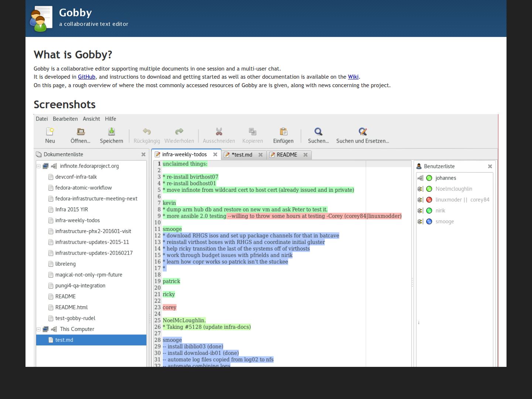Select infra-weekly-todos in document list
The height and width of the screenshot is (399, 532).
click(x=78, y=221)
